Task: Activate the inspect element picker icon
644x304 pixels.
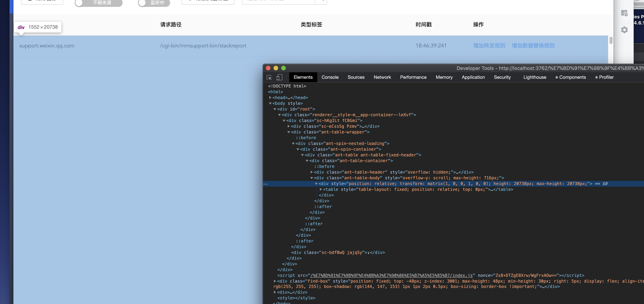Action: coord(269,77)
